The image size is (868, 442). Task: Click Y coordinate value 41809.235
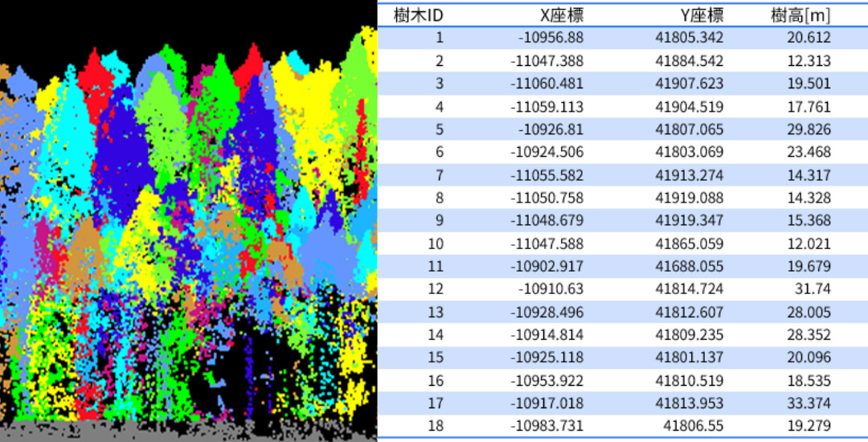(690, 334)
